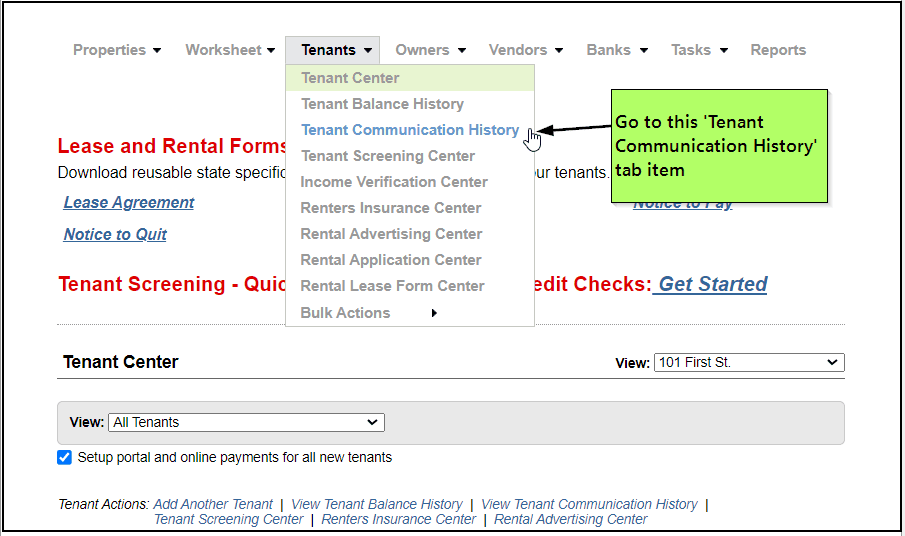
Task: Open Income Verification Center menu item
Action: pos(394,182)
